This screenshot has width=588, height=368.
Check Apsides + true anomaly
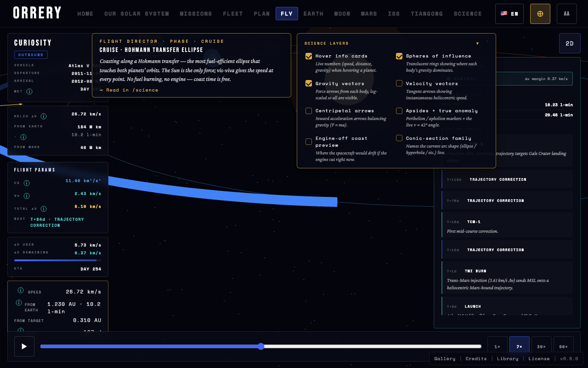[399, 111]
